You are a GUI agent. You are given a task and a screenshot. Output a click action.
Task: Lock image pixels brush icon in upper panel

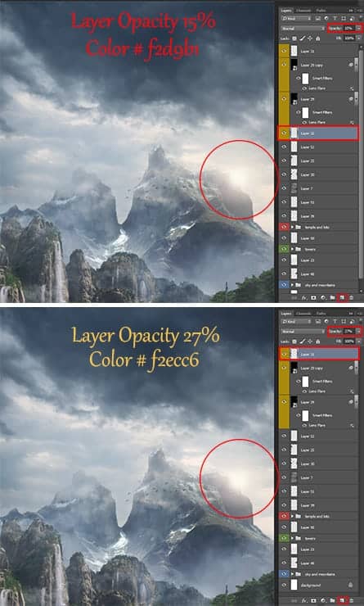(302, 38)
